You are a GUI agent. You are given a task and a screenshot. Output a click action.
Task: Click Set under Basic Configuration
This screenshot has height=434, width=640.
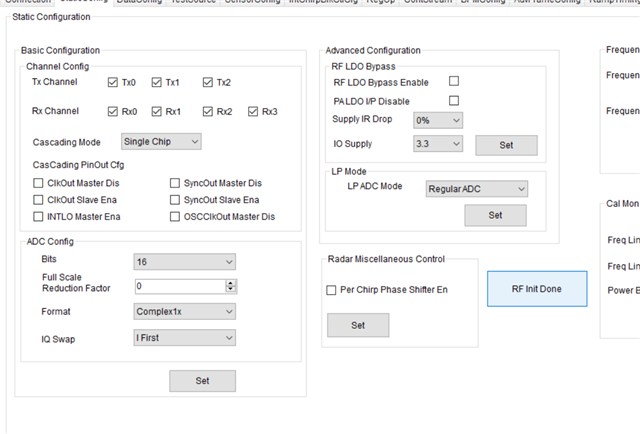pyautogui.click(x=202, y=381)
